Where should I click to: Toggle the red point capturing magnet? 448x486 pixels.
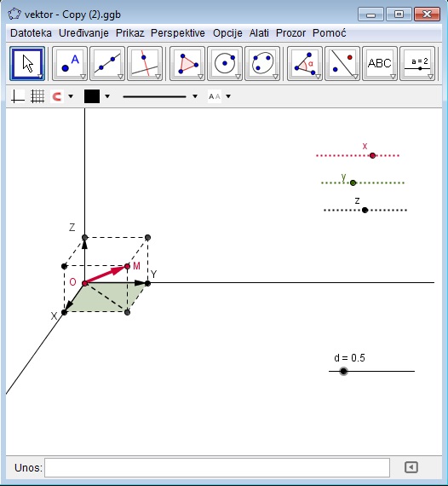(57, 96)
